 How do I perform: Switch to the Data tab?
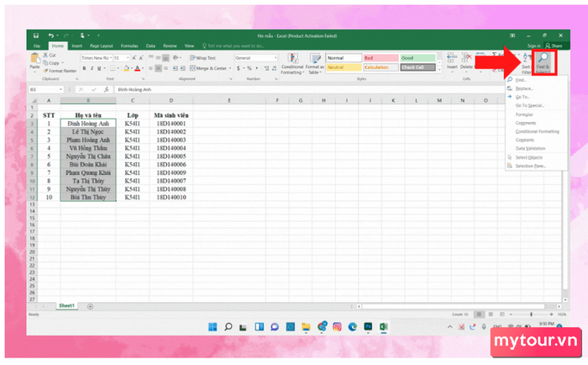click(x=150, y=45)
